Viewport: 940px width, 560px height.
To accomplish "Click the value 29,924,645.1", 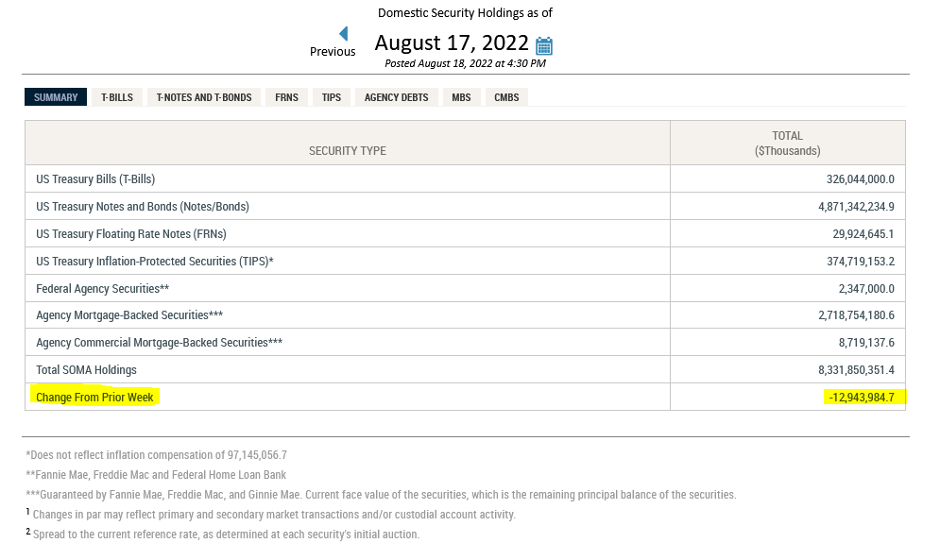I will click(863, 234).
